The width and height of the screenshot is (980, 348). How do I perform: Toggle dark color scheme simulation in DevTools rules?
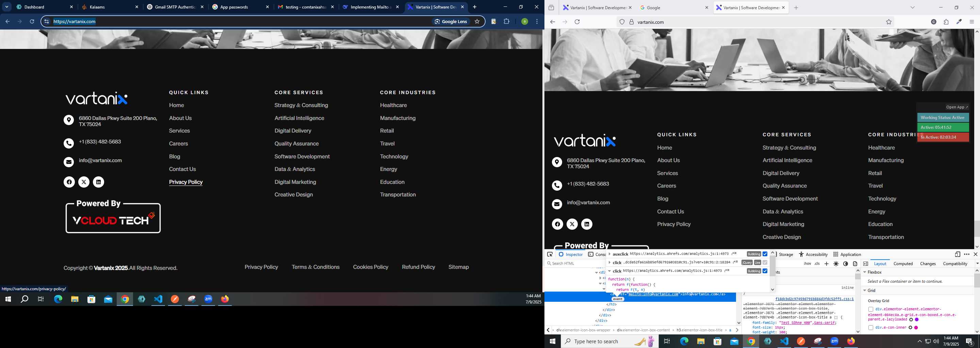845,264
